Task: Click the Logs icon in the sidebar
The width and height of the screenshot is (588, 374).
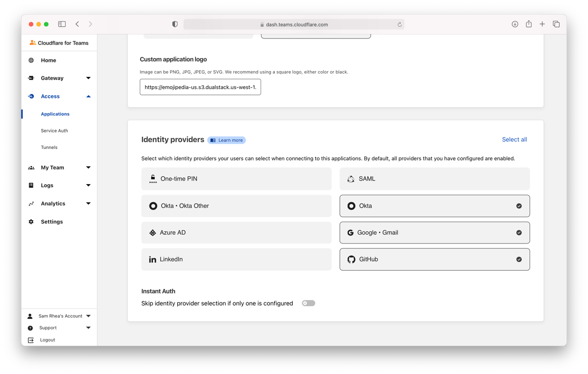Action: [31, 185]
